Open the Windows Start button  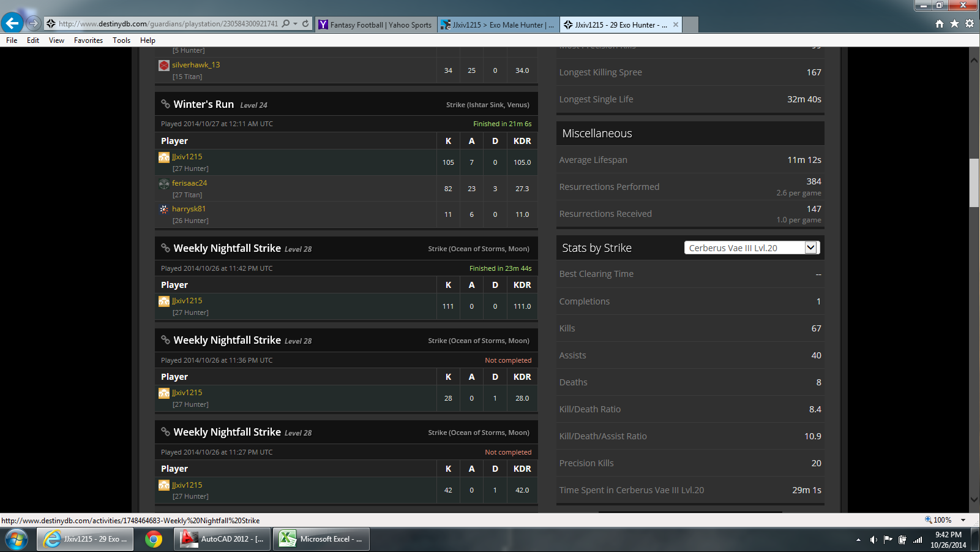pyautogui.click(x=16, y=540)
